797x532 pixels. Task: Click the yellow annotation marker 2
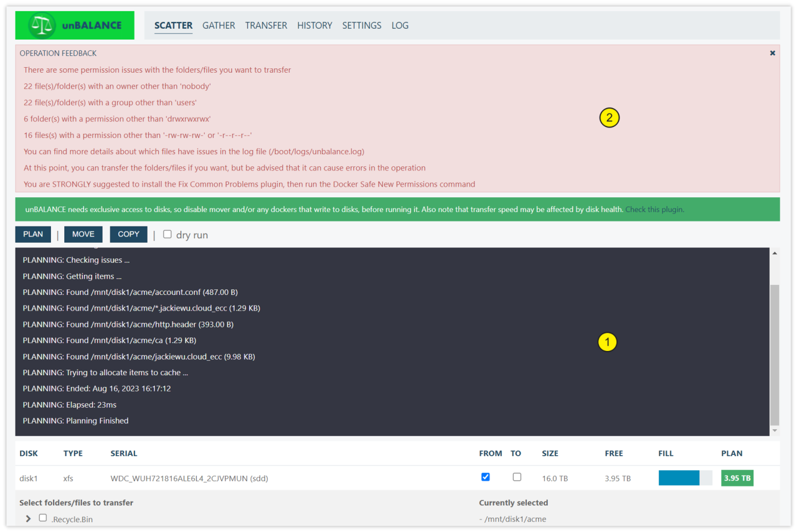tap(609, 118)
